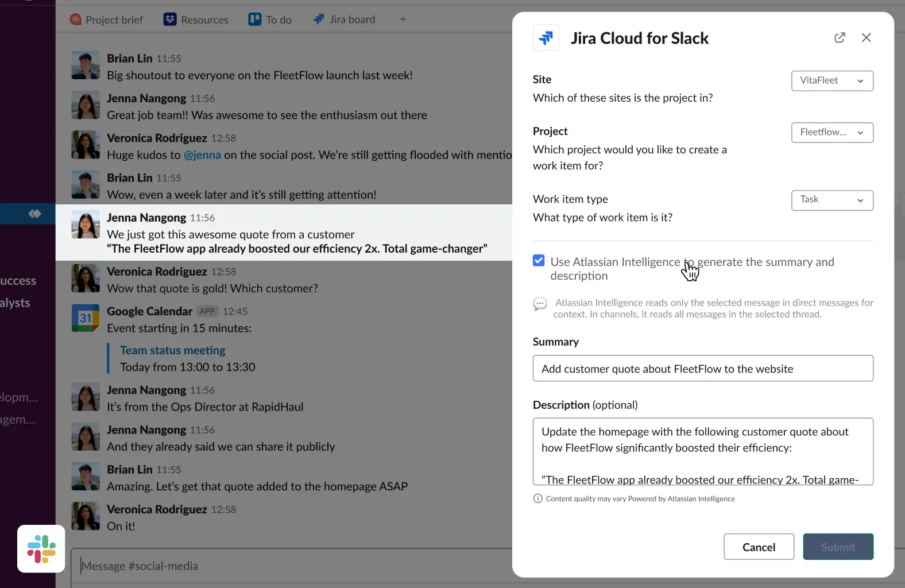Submit the Jira work item

(838, 547)
